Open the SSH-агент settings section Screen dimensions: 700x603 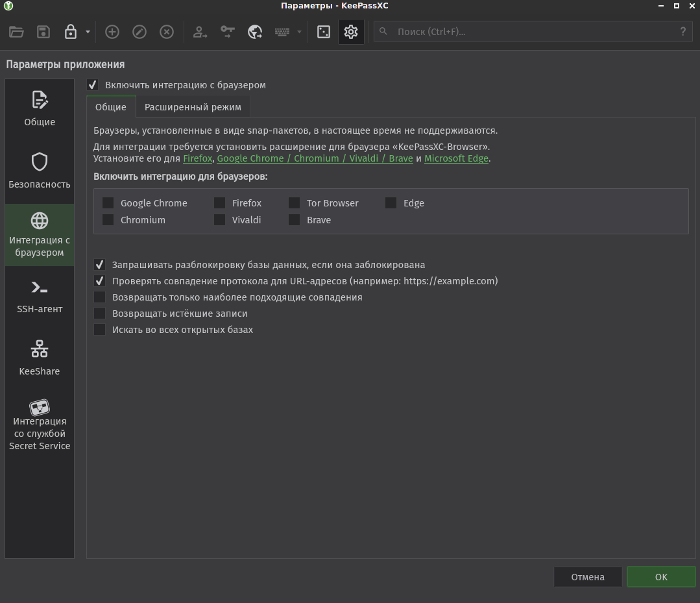[x=39, y=295]
